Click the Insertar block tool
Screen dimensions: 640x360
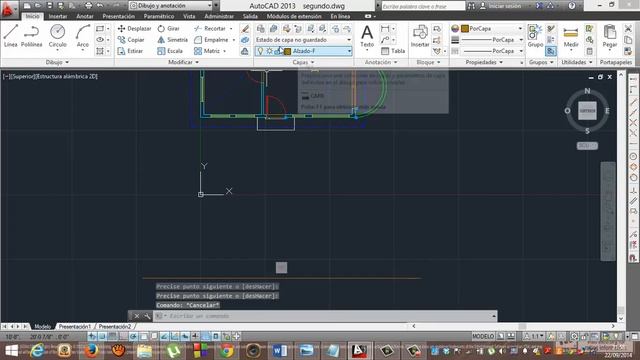click(x=420, y=36)
